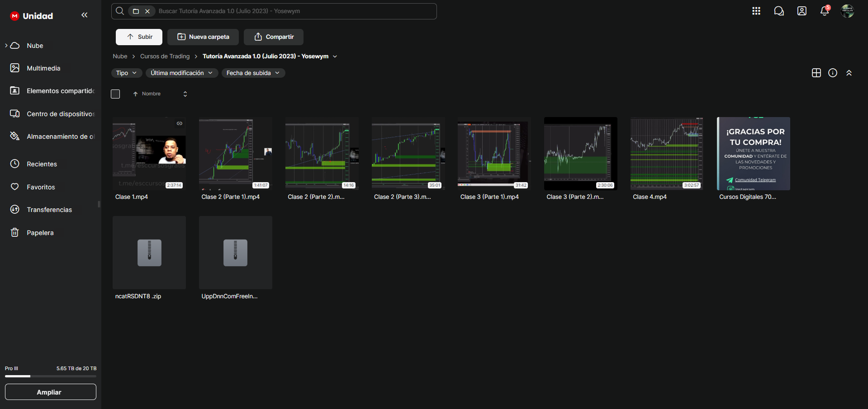This screenshot has width=868, height=409.
Task: Open the apps grid menu icon
Action: [756, 11]
